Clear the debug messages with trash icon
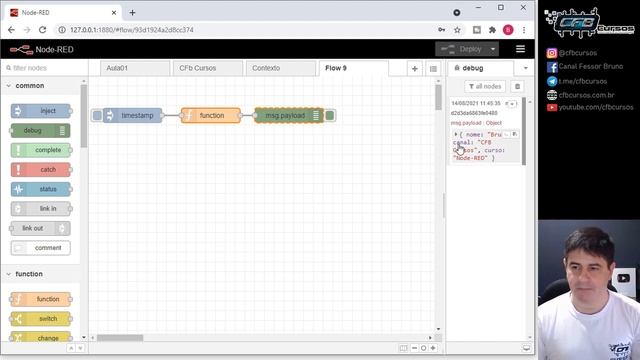The width and height of the screenshot is (640, 360). (518, 87)
